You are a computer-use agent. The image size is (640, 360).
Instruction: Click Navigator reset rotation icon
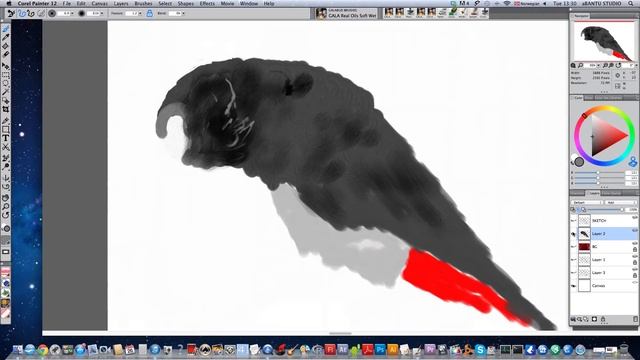coord(618,65)
